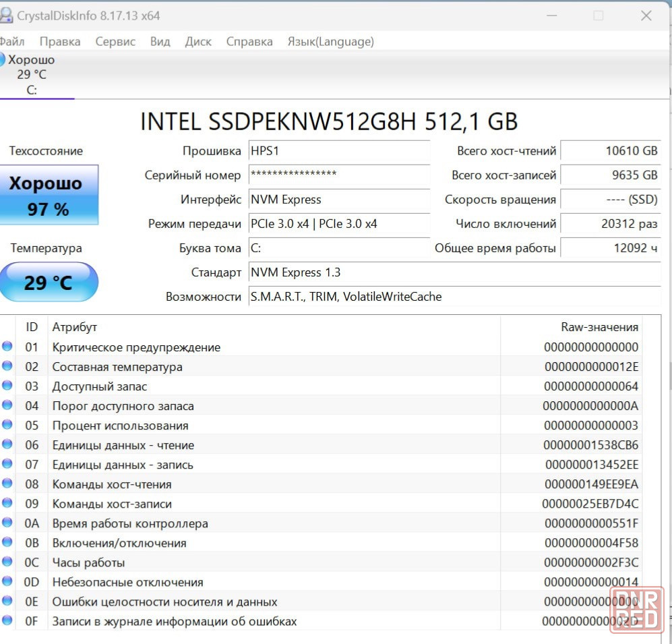Click the 29 °C temperature button
This screenshot has width=672, height=644.
click(x=49, y=282)
